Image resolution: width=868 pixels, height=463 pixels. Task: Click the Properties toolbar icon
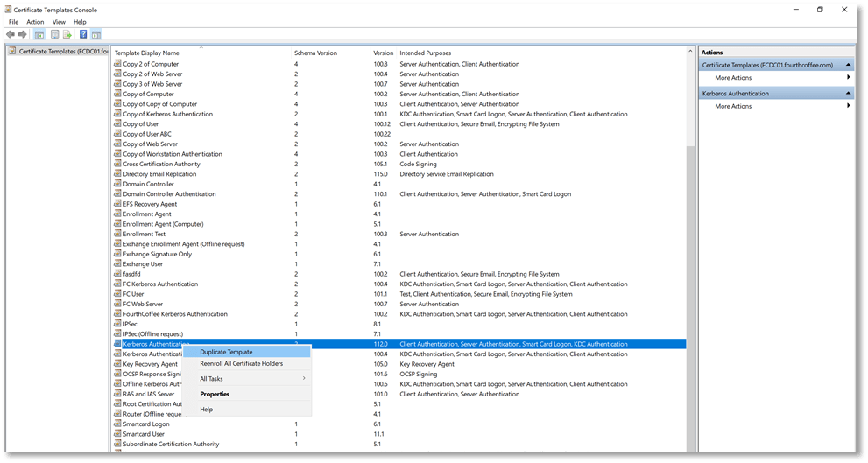click(54, 34)
